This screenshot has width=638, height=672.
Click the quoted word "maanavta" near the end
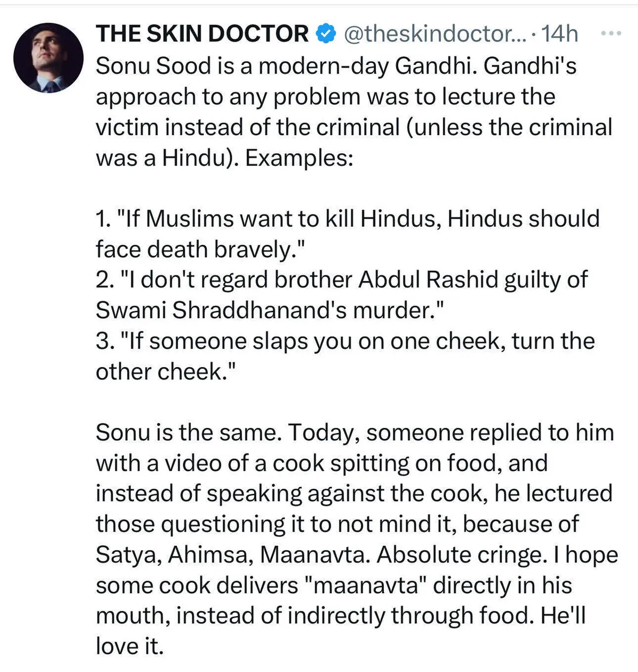(x=364, y=586)
